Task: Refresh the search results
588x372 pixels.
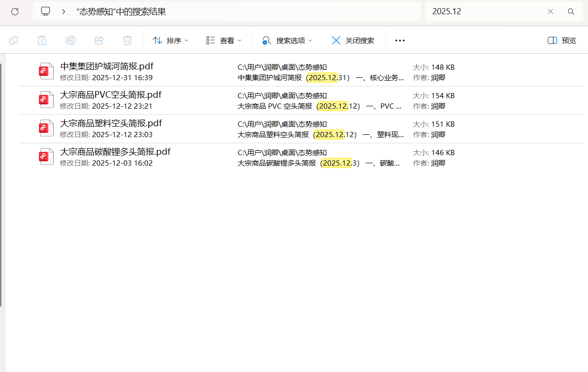Action: tap(15, 11)
